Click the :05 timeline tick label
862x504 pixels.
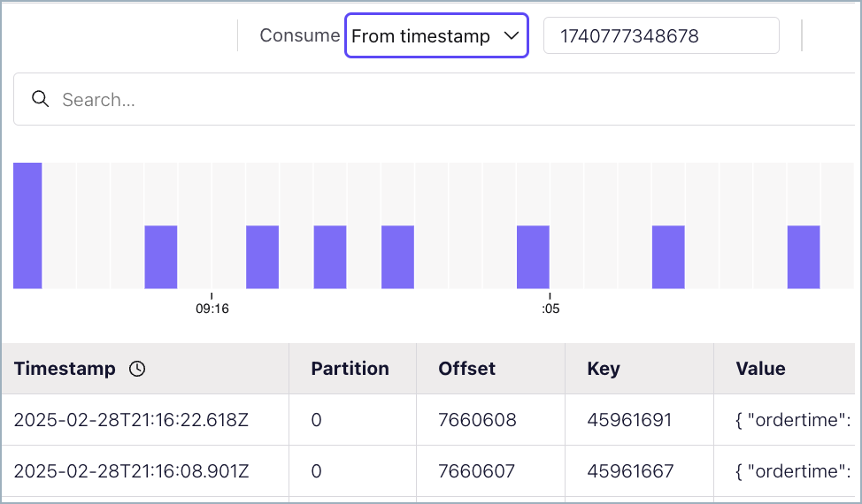[x=550, y=309]
